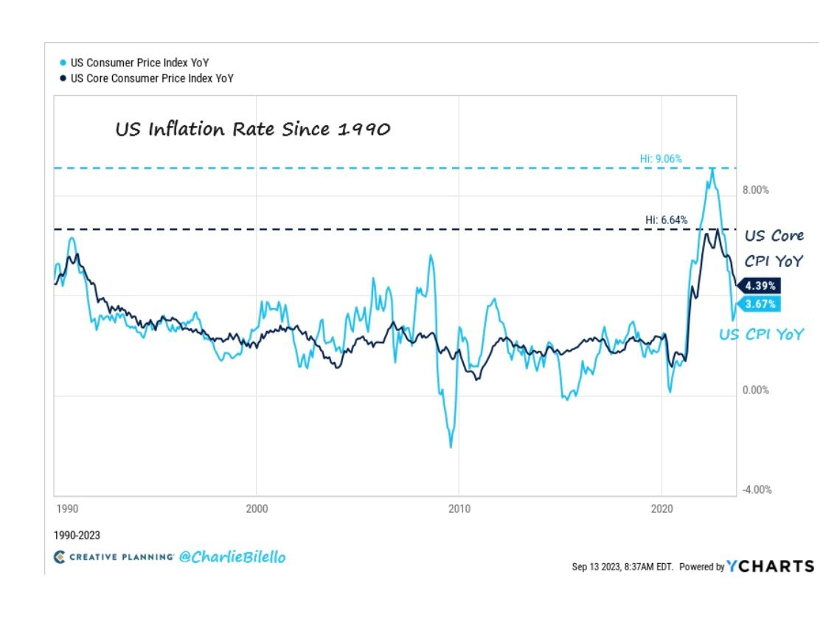Click the light blue CPI legend dot
Screen dimensions: 840x619
pos(62,63)
